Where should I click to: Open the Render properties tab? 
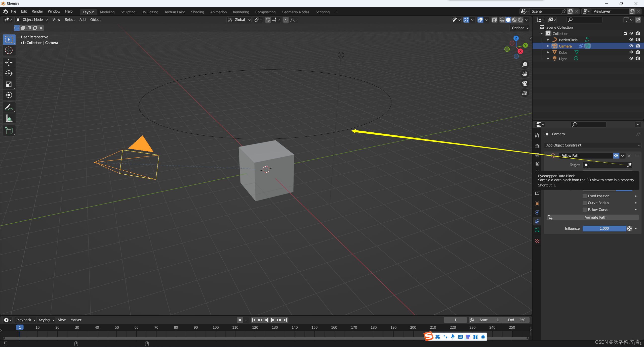pos(537,146)
